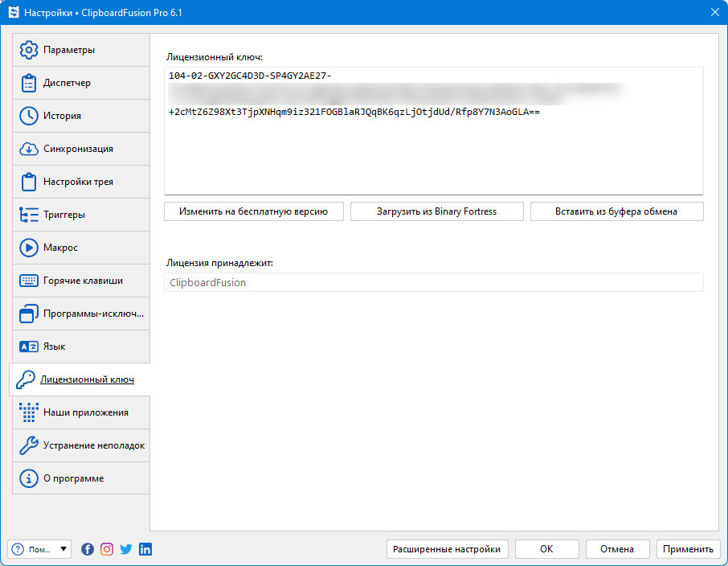Click the help question mark icon

pyautogui.click(x=18, y=549)
